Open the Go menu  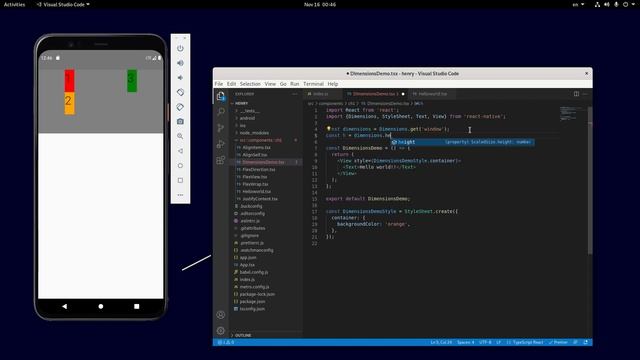(283, 84)
